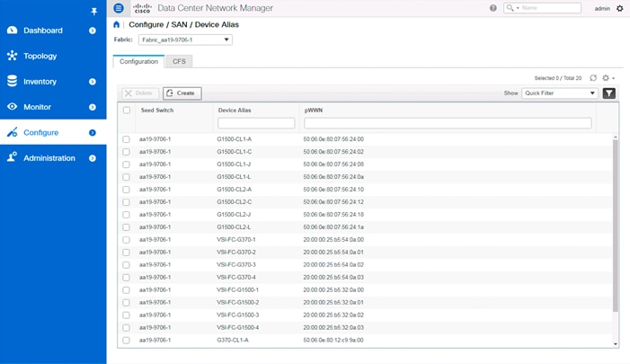
Task: Click the Topology network icon
Action: (x=12, y=56)
